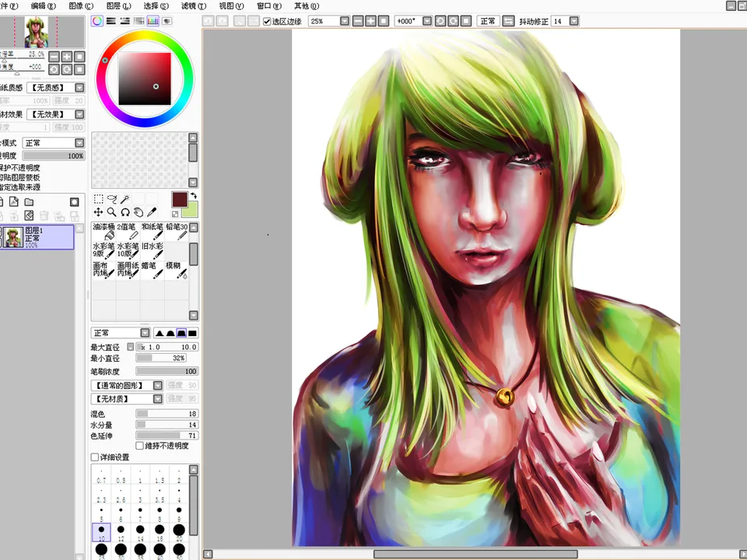Toggle the 选区边缘 selection edge checkbox
Image resolution: width=747 pixels, height=560 pixels.
pos(268,22)
